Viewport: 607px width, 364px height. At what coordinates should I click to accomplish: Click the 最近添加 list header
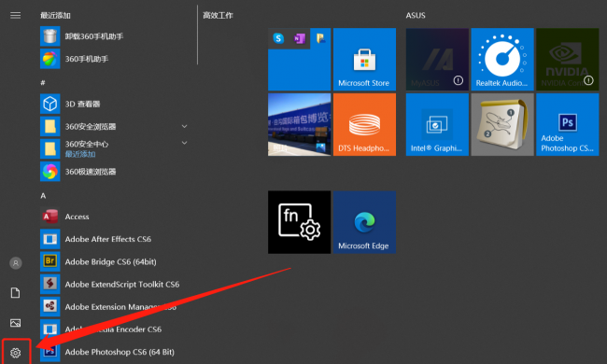[x=55, y=16]
